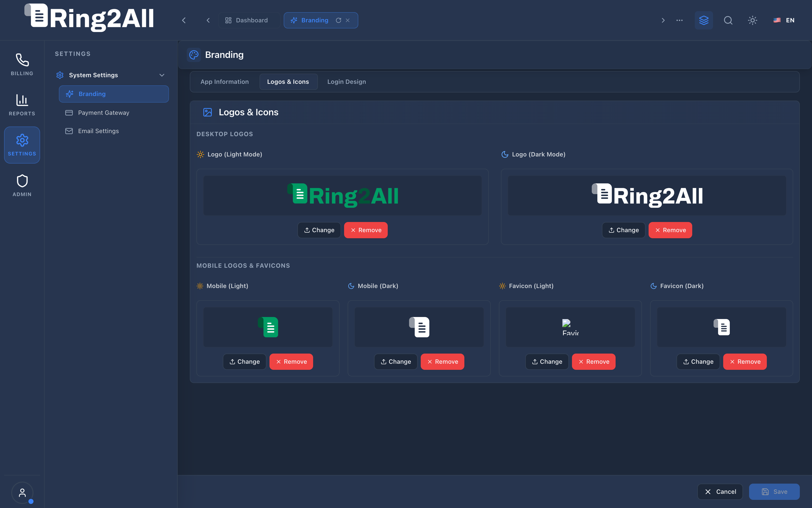Viewport: 812px width, 508px height.
Task: Switch to App Information tab
Action: [x=225, y=82]
